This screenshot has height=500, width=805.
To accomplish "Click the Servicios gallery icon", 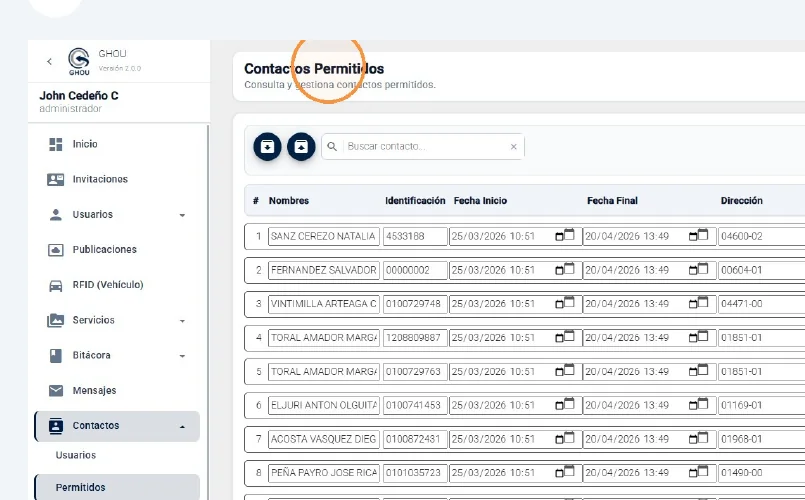I will click(55, 320).
